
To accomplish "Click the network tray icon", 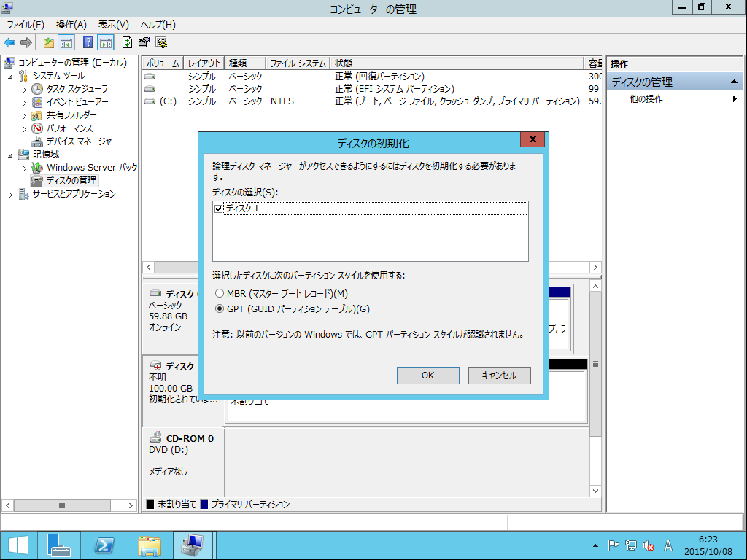I will point(631,545).
